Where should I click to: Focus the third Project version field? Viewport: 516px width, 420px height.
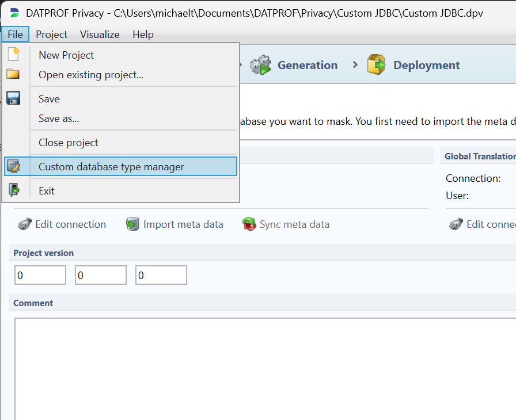coord(161,275)
